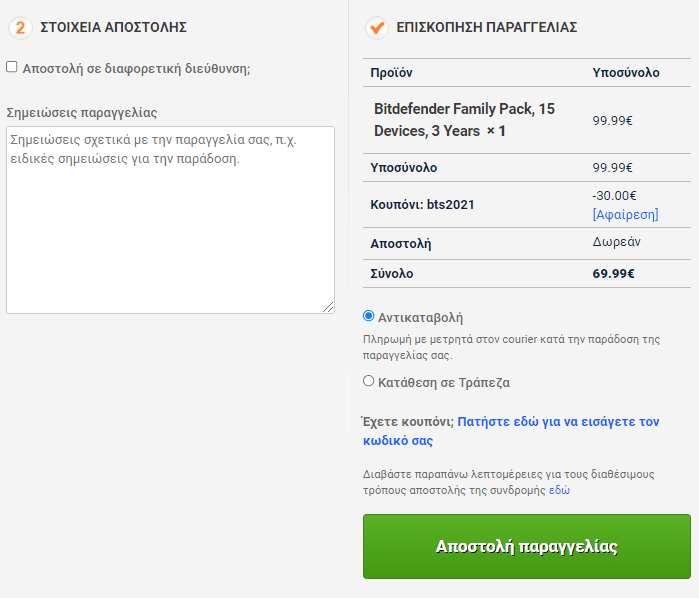This screenshot has width=699, height=598.
Task: Remove the bts2021 coupon via Αφαίρεση link
Action: [x=625, y=214]
